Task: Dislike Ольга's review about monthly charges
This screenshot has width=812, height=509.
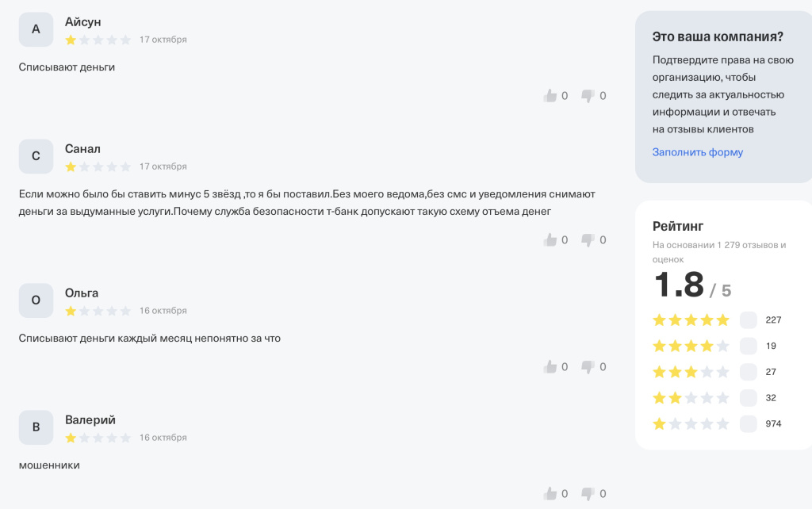Action: coord(588,367)
